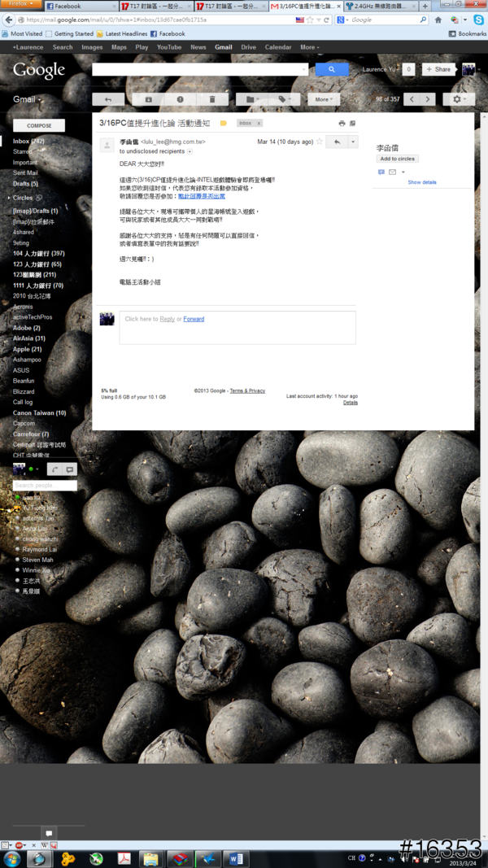Open Drive in the Google bar
The width and height of the screenshot is (488, 868).
[x=248, y=47]
